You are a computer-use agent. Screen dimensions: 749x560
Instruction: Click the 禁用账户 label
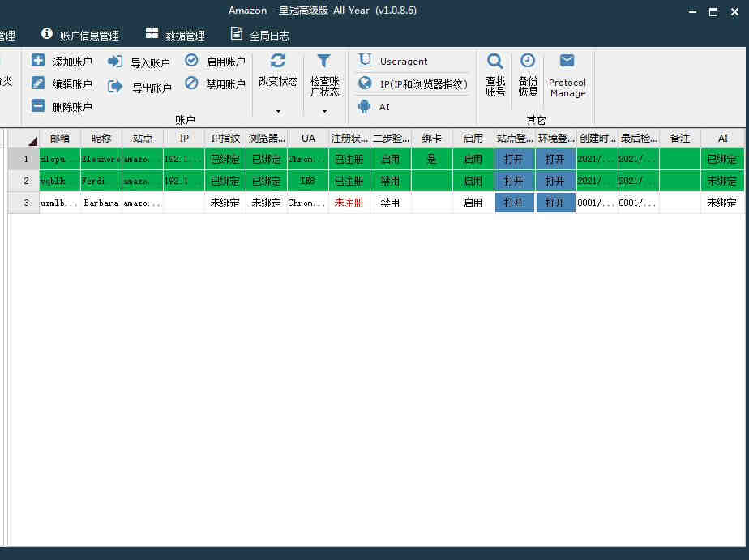click(225, 84)
